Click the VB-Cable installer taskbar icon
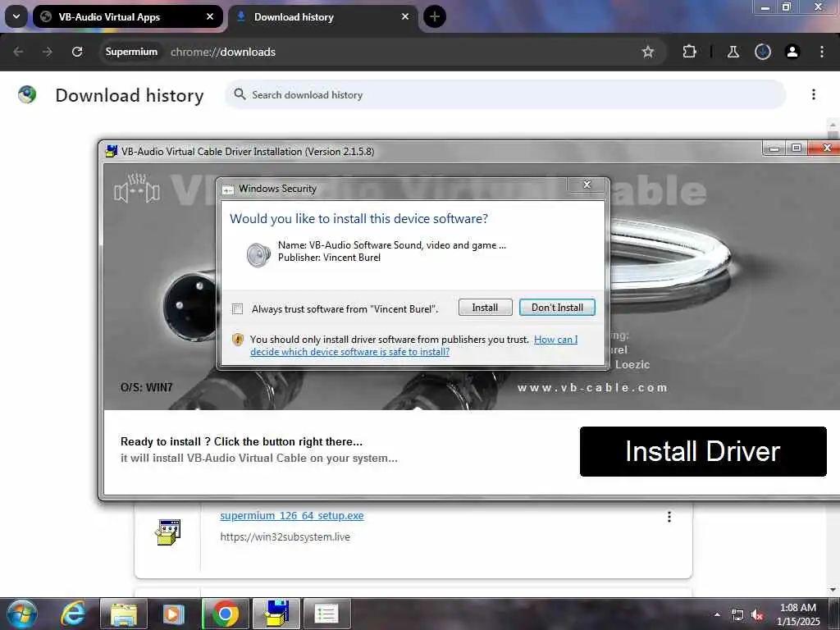The height and width of the screenshot is (630, 840). point(276,614)
